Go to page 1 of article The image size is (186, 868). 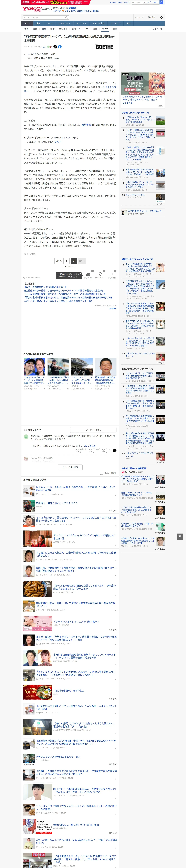point(66,261)
